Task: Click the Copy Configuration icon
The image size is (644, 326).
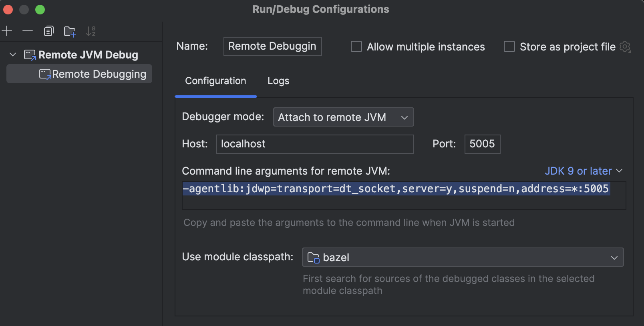Action: 48,31
